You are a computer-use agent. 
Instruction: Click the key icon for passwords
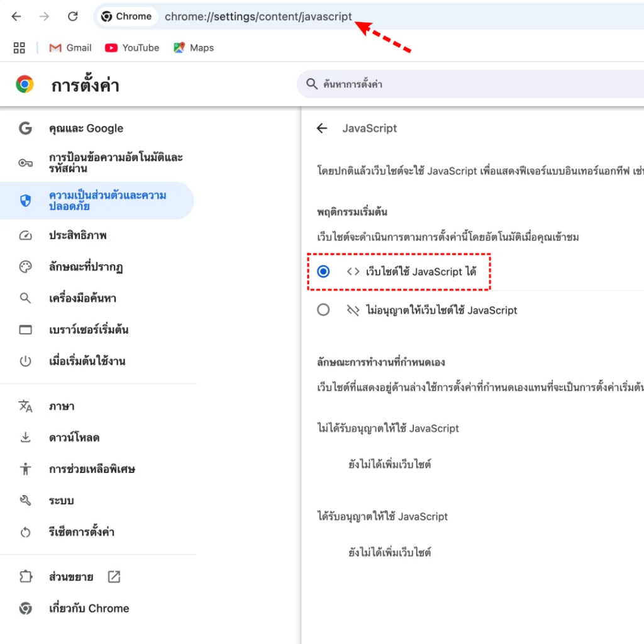pos(25,163)
